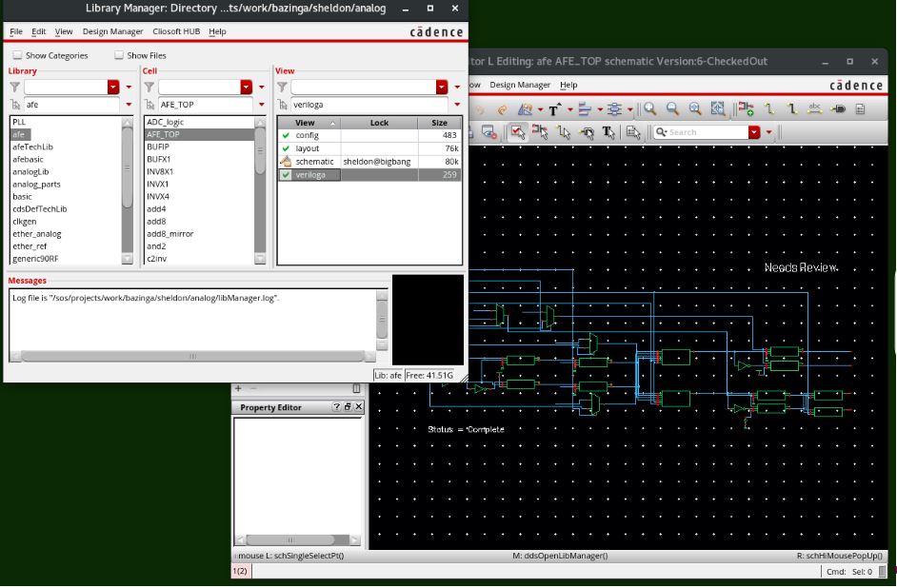Image resolution: width=897 pixels, height=588 pixels.
Task: Click the Search field in schematic toolbar
Action: (702, 132)
